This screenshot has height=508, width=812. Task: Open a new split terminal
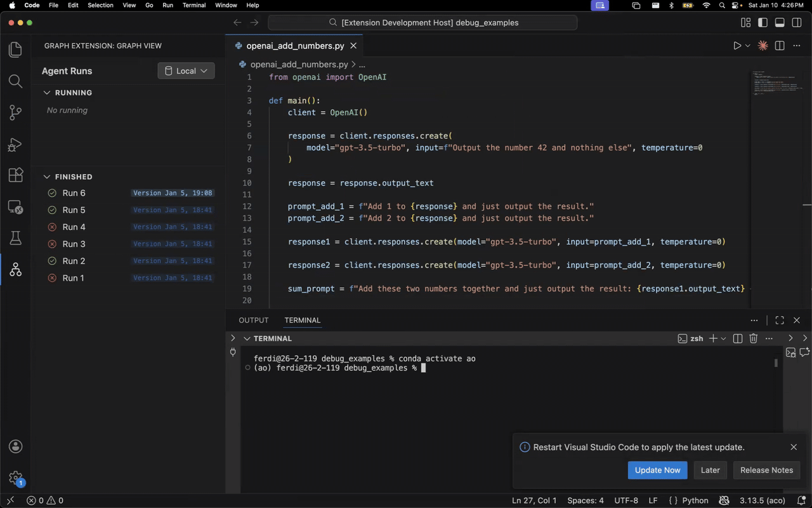point(737,338)
